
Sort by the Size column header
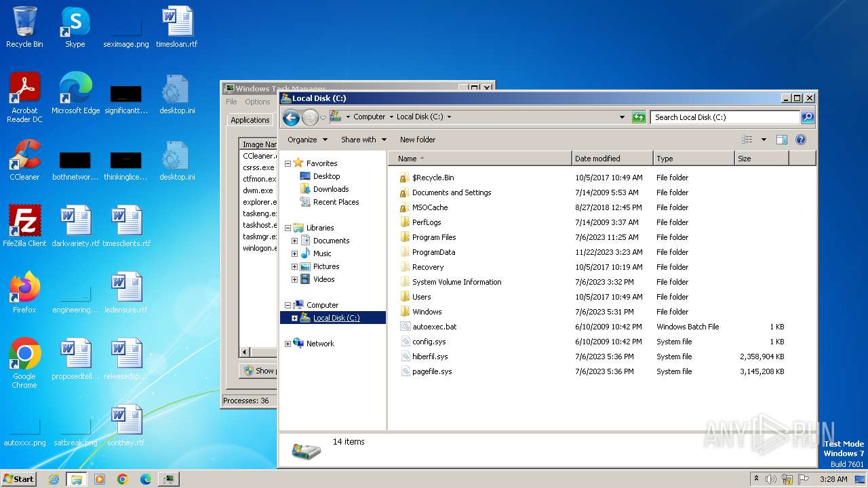(x=762, y=159)
